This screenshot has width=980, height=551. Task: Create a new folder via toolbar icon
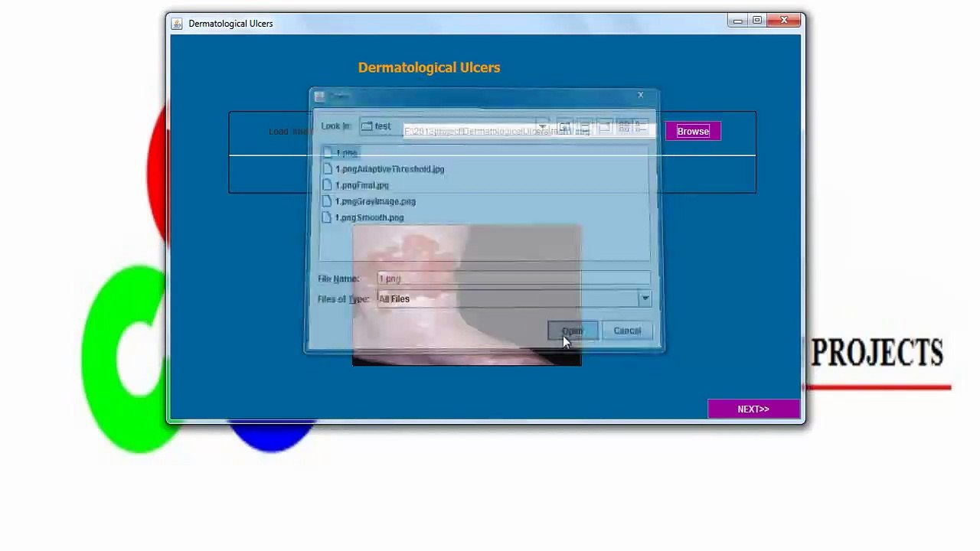605,126
